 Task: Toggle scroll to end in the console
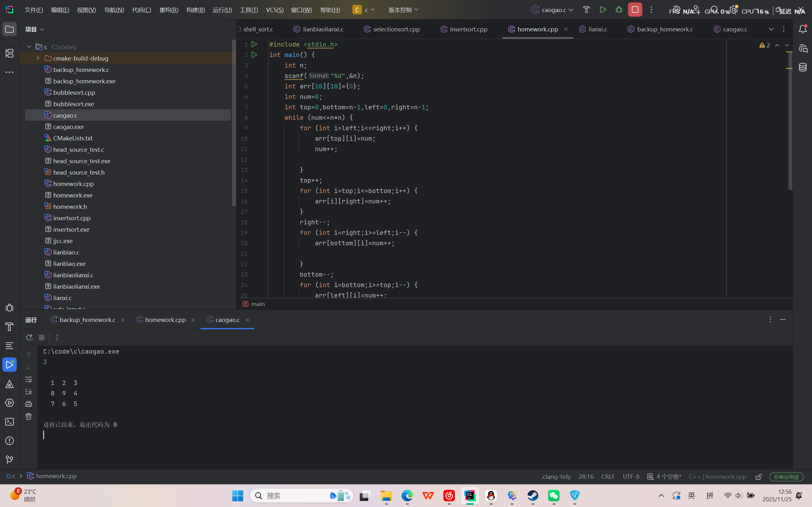point(29,392)
